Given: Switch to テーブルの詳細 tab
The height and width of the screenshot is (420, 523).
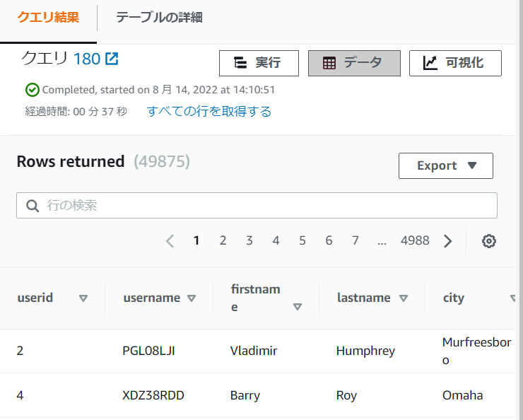Looking at the screenshot, I should tap(159, 17).
